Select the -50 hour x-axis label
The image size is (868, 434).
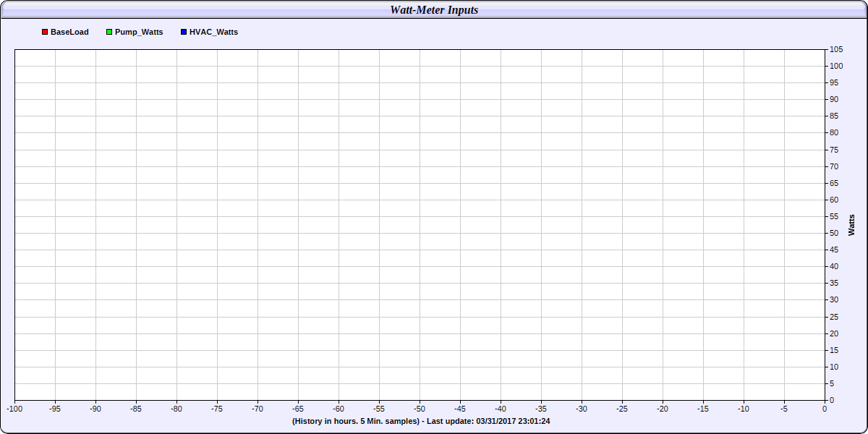(420, 409)
